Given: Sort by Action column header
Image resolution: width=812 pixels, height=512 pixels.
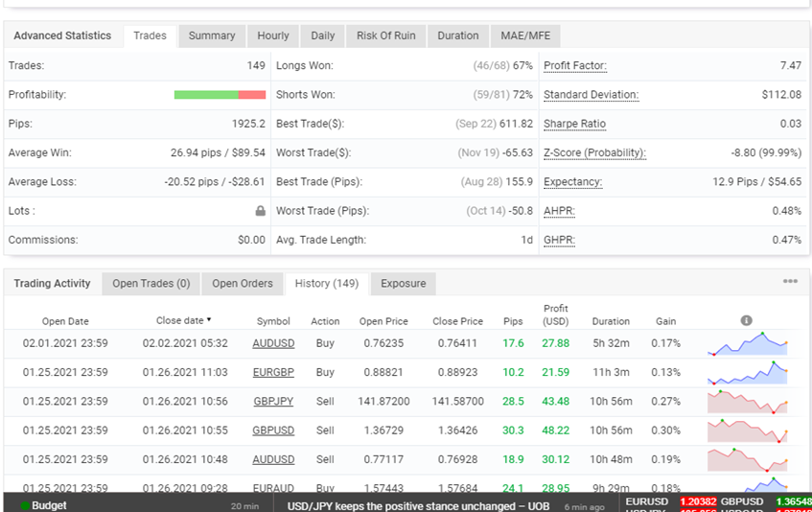Looking at the screenshot, I should (x=325, y=321).
